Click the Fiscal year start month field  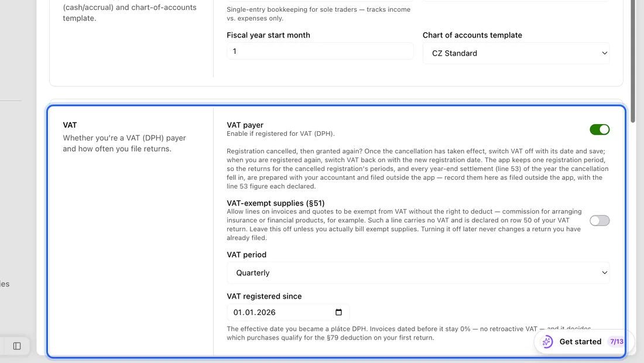tap(320, 52)
